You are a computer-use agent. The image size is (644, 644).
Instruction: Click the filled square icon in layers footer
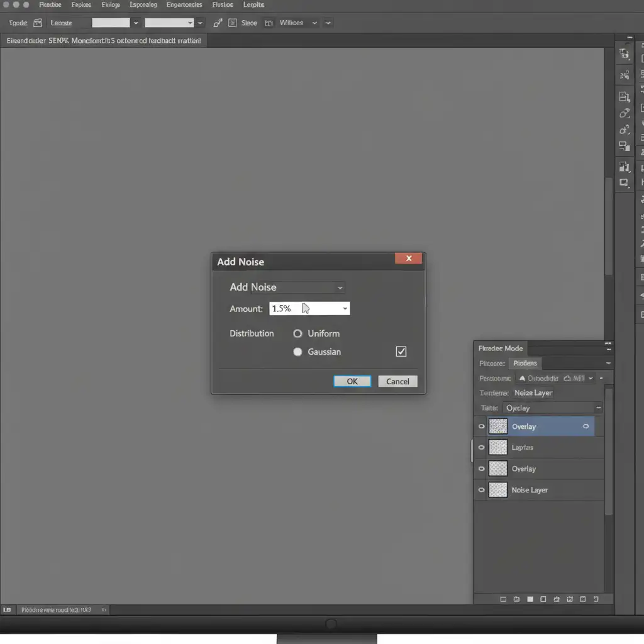coord(530,599)
